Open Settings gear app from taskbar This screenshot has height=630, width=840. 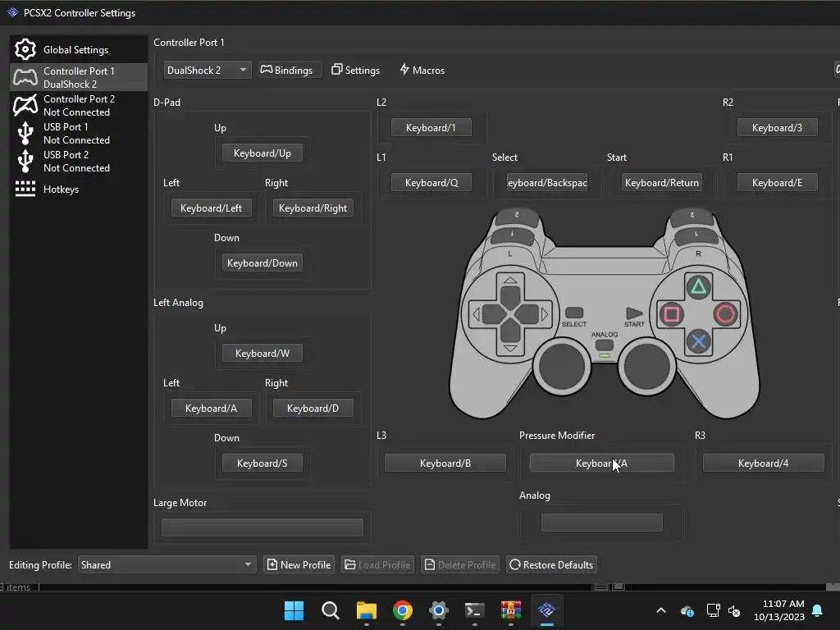click(438, 610)
